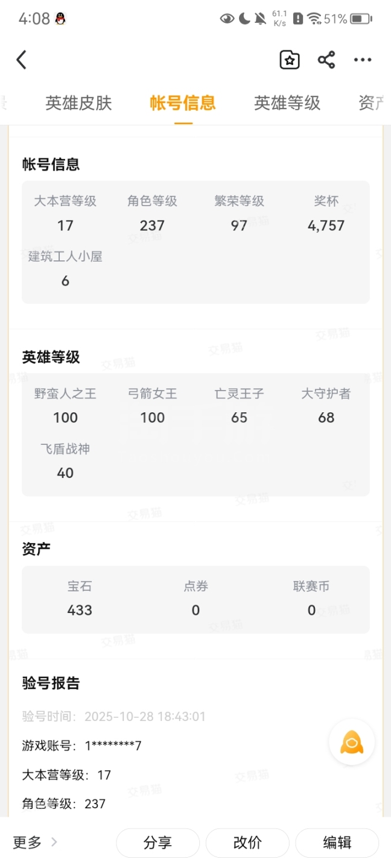Switch to the 英雄皮肤 tab
Viewport: 391px width, 868px height.
[78, 103]
